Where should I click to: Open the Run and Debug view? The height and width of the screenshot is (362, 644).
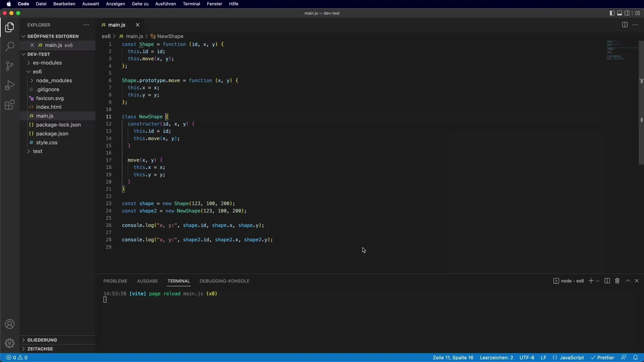pos(10,85)
